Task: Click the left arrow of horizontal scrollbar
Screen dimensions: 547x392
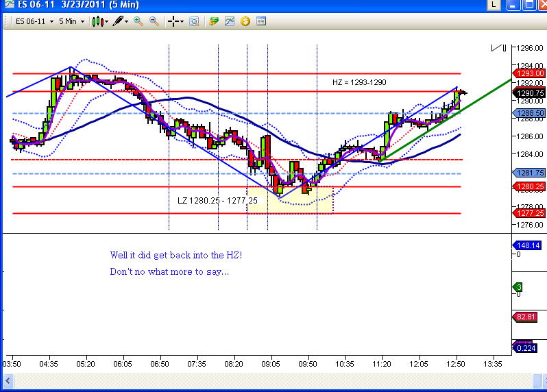Action: tap(8, 380)
